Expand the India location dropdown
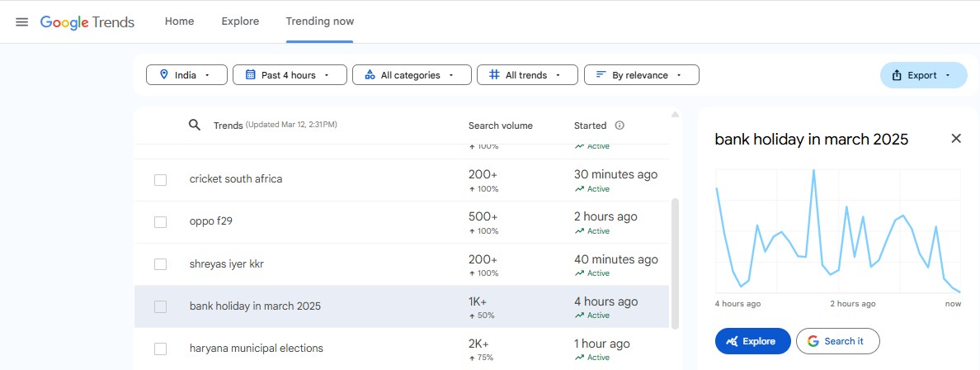This screenshot has height=370, width=980. coord(186,75)
